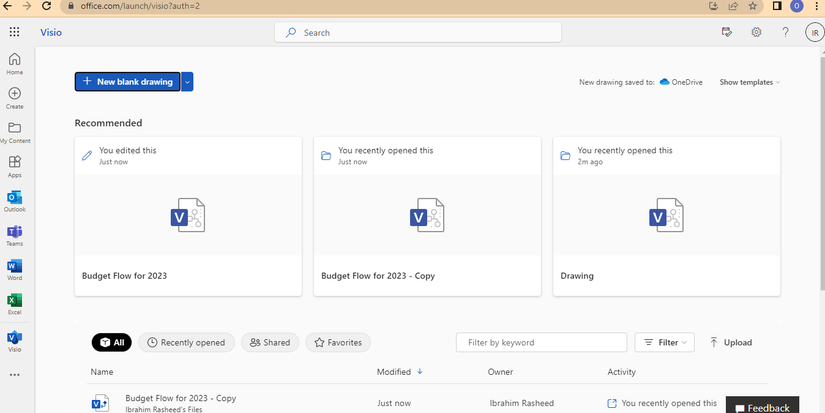825x413 pixels.
Task: Click the Upload button
Action: (730, 342)
